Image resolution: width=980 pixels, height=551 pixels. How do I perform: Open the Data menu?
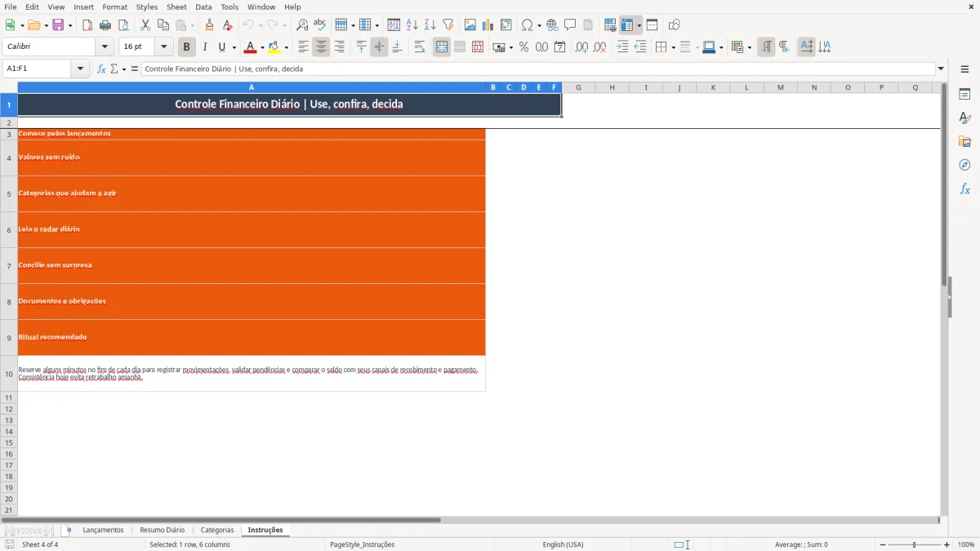coord(203,7)
